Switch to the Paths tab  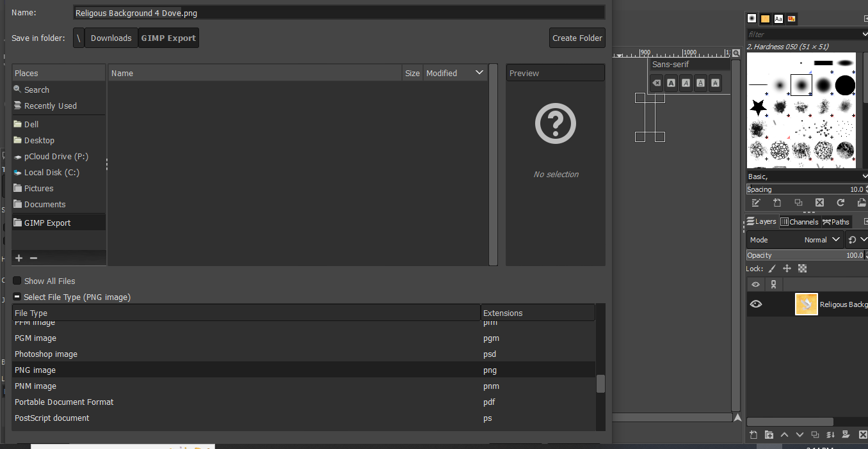point(836,222)
